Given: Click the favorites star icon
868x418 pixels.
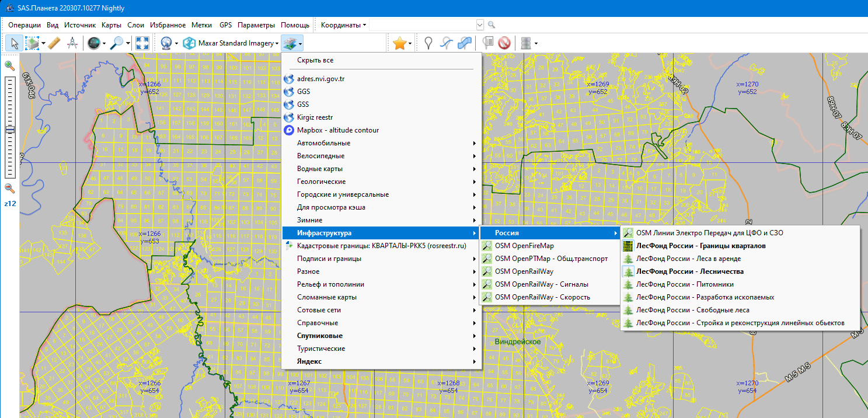Looking at the screenshot, I should click(399, 43).
